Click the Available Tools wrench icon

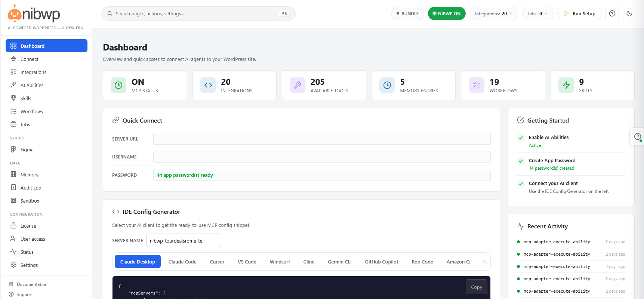pos(298,85)
